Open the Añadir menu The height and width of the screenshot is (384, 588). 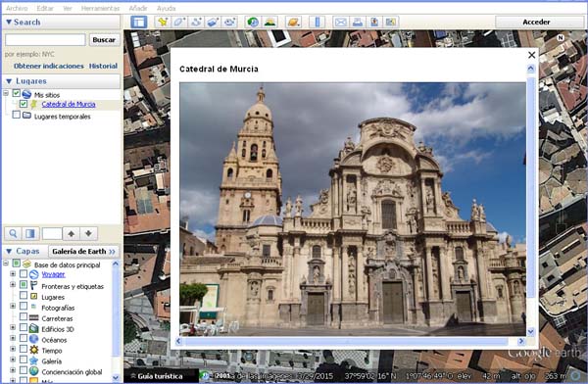click(x=138, y=8)
